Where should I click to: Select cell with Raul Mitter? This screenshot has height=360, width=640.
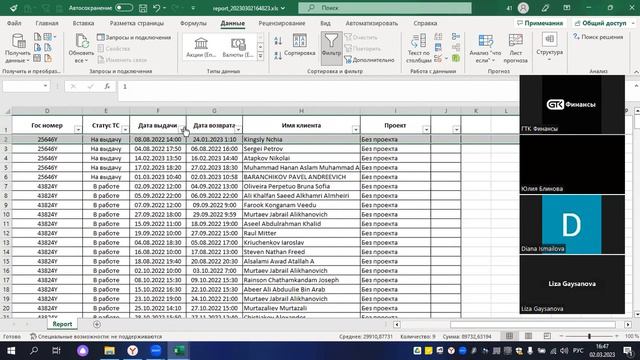(301, 233)
